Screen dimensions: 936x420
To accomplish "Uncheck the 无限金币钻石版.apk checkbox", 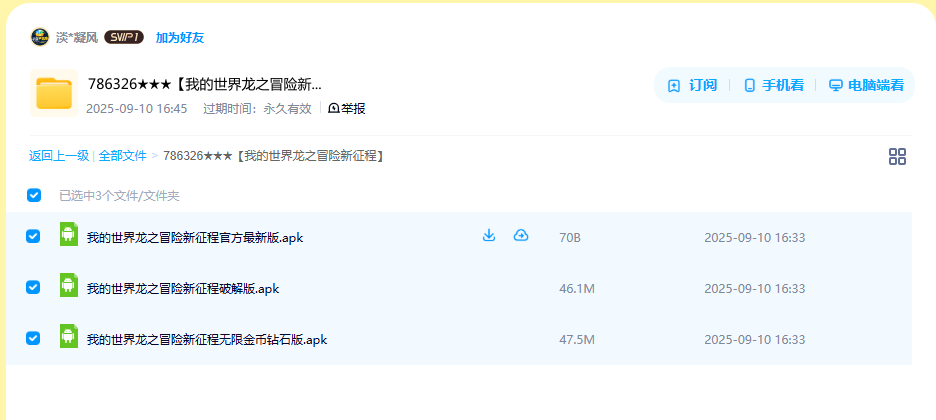I will 33,338.
